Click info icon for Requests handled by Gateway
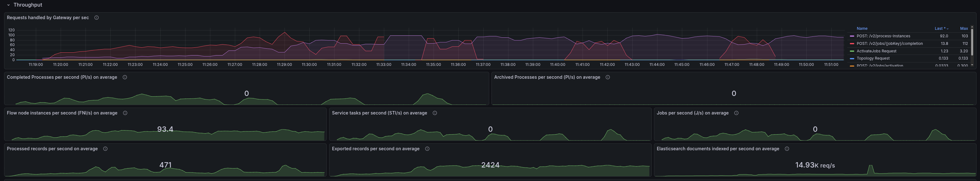The height and width of the screenshot is (181, 980). pos(97,18)
